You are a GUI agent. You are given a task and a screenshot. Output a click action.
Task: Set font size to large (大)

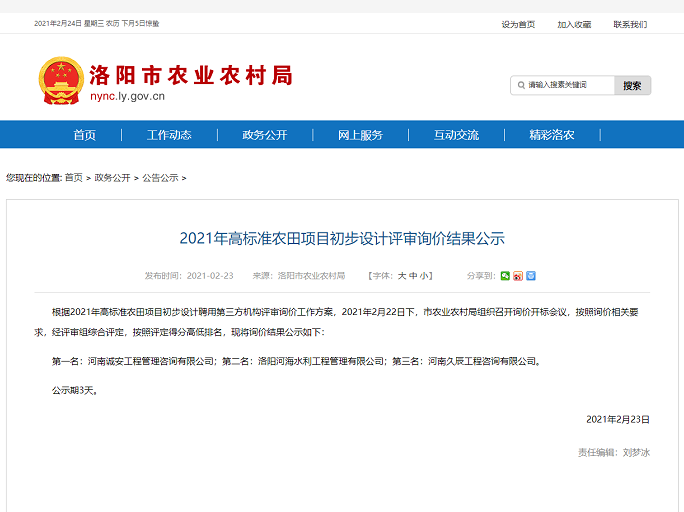(402, 275)
